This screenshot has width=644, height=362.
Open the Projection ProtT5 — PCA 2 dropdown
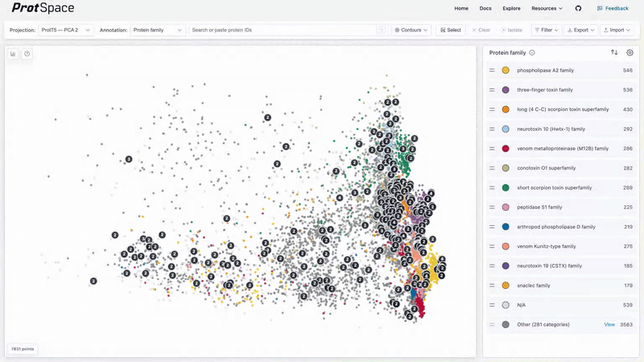(x=66, y=30)
